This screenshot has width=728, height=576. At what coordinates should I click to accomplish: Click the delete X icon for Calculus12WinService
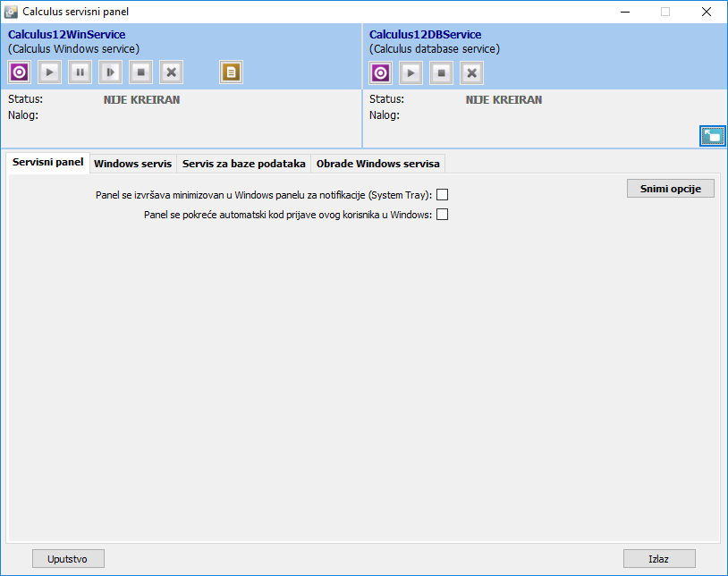click(x=172, y=72)
